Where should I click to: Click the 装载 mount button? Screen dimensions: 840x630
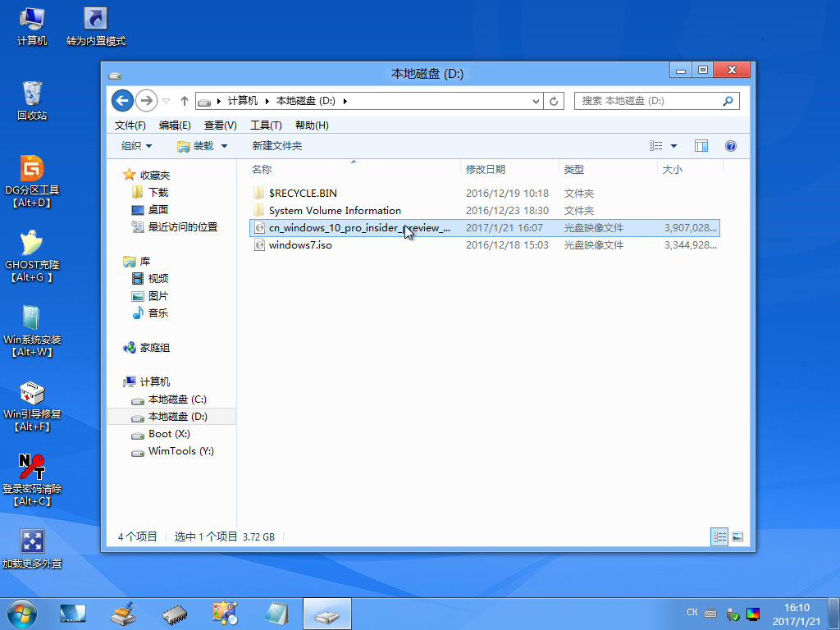[x=196, y=146]
